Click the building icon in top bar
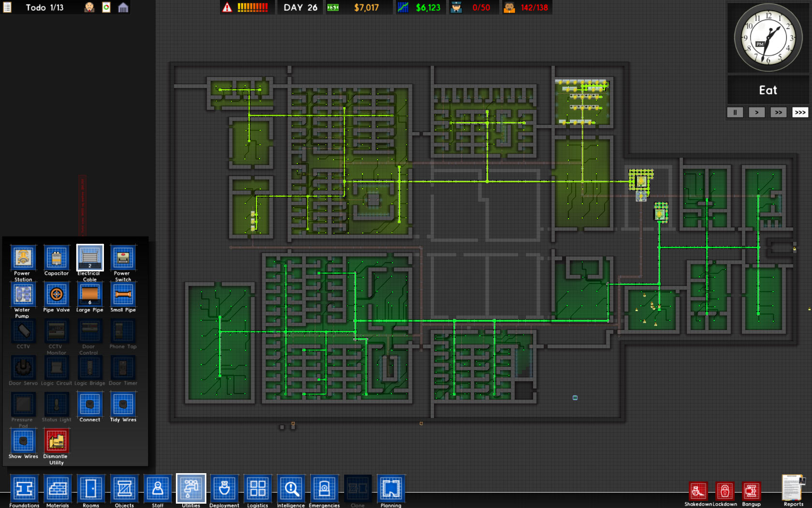The image size is (812, 508). [123, 7]
